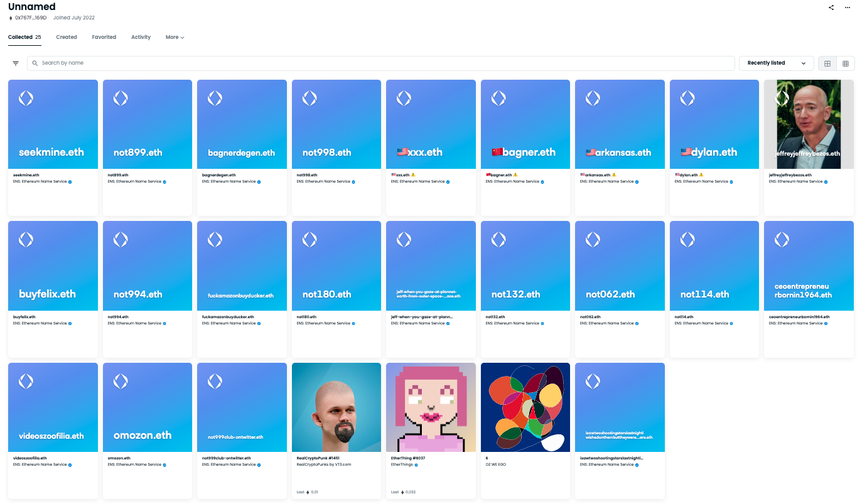Open the not998.eth card image

pyautogui.click(x=337, y=124)
